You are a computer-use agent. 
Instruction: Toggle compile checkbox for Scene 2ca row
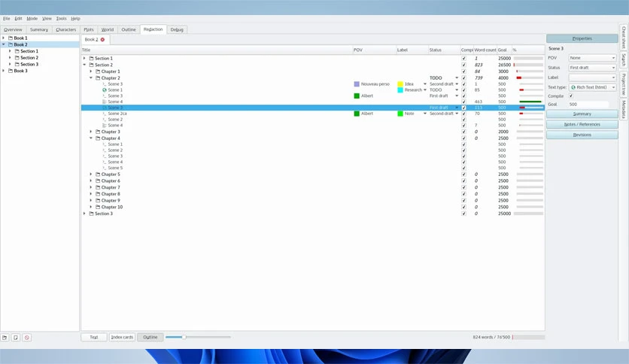pyautogui.click(x=463, y=114)
